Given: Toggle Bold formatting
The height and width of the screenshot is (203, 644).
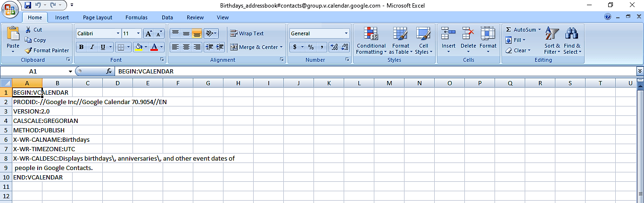Looking at the screenshot, I should (x=82, y=47).
